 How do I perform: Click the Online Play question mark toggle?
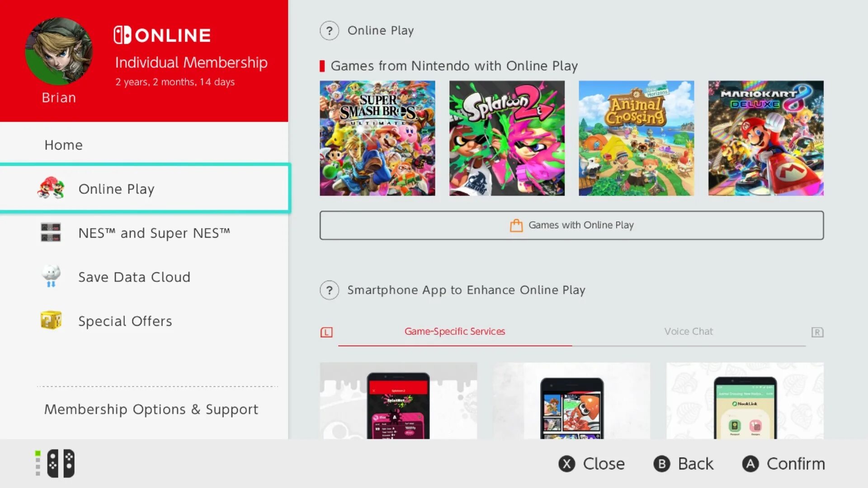tap(329, 30)
